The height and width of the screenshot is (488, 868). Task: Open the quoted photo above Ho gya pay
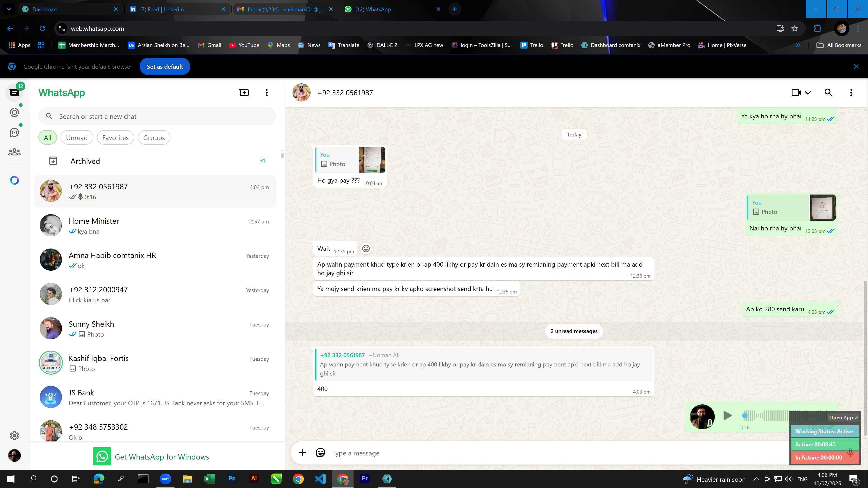(x=350, y=160)
